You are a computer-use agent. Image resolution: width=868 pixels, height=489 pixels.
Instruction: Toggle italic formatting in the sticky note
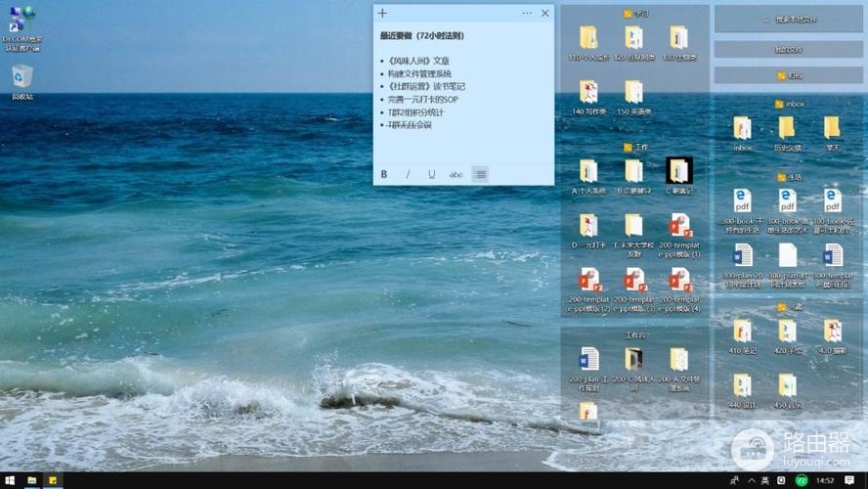pos(408,174)
